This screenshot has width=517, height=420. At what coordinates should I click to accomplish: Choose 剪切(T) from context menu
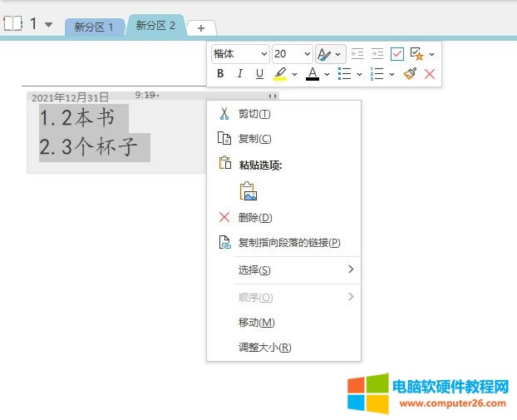254,114
